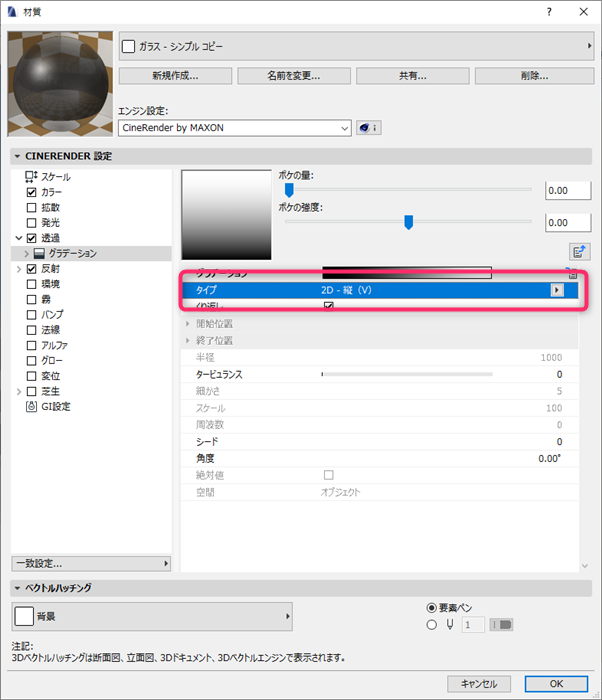Viewport: 602px width, 700px height.
Task: Click the CineRender info icon button
Action: (x=369, y=128)
